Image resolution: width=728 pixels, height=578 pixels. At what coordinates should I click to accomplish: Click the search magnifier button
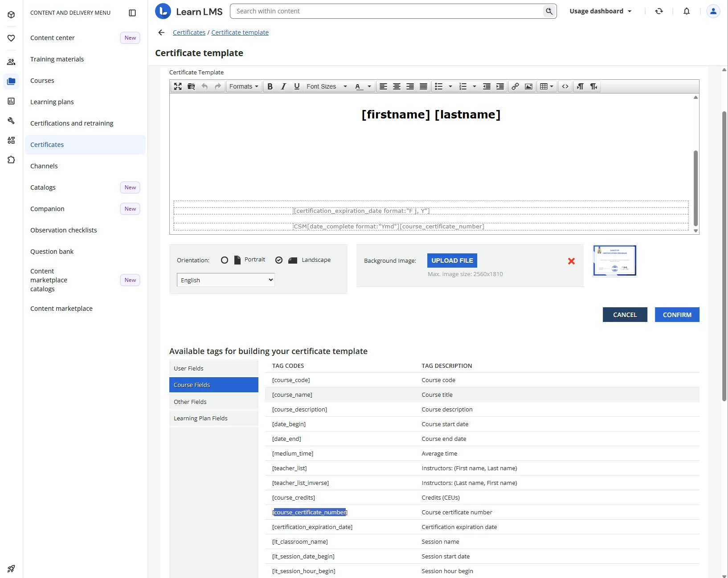coord(549,11)
